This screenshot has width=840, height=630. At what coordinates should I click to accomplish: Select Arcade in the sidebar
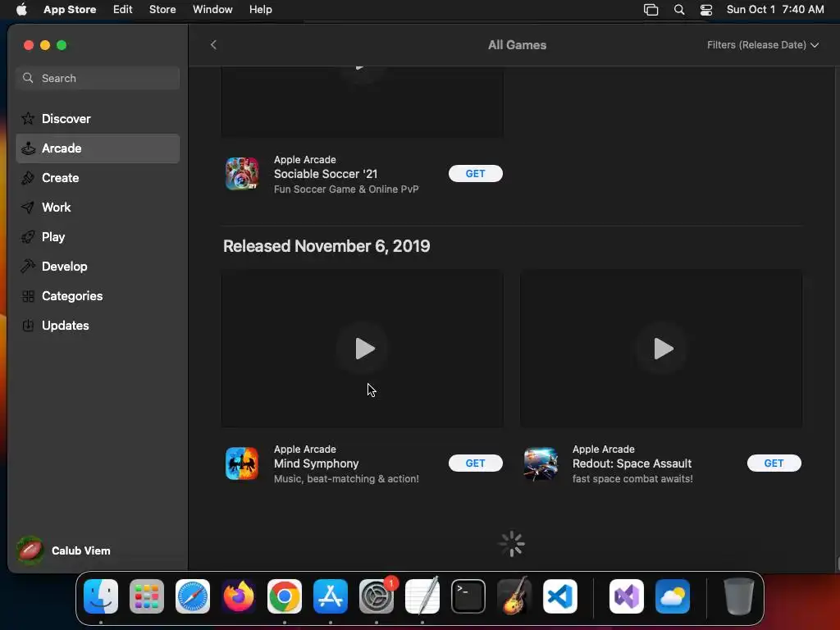click(x=98, y=148)
